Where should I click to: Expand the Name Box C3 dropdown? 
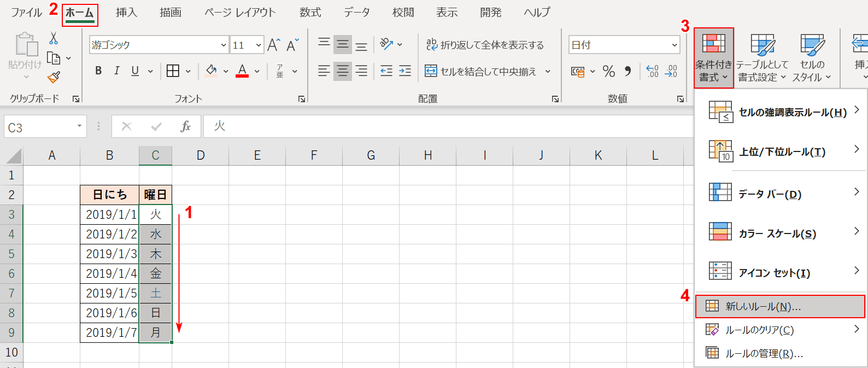(x=79, y=126)
